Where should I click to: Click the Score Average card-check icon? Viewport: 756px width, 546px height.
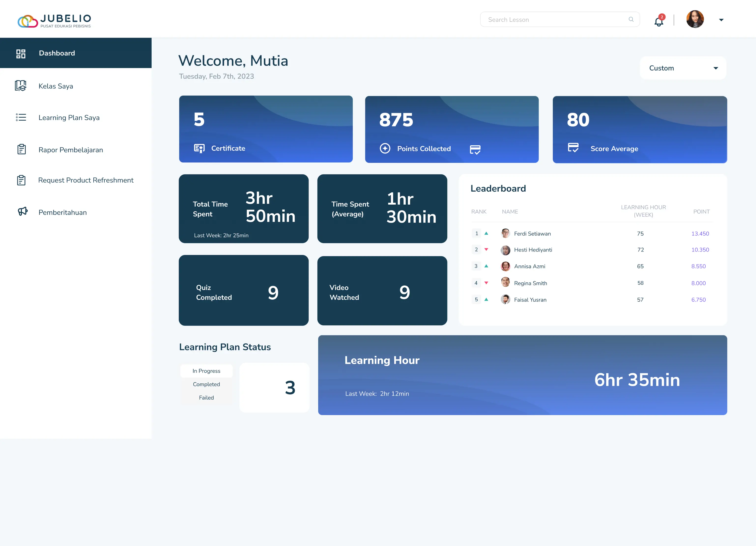click(573, 147)
